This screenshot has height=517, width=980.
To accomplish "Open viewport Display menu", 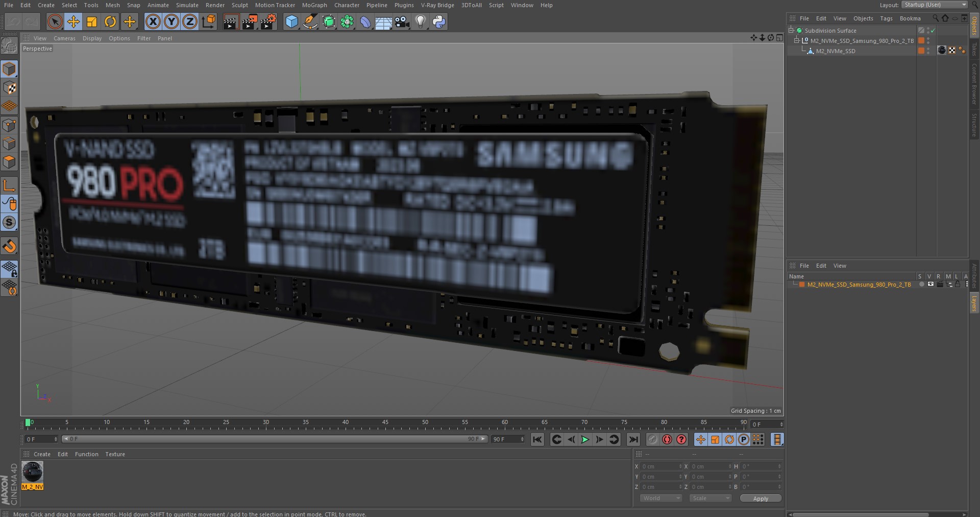I will pyautogui.click(x=92, y=38).
